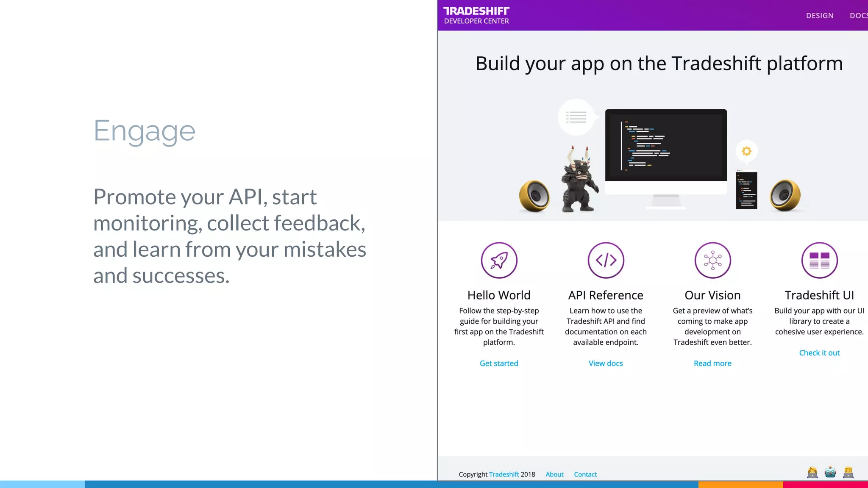Viewport: 868px width, 488px height.
Task: Click the Hello World rocket icon
Action: point(499,260)
